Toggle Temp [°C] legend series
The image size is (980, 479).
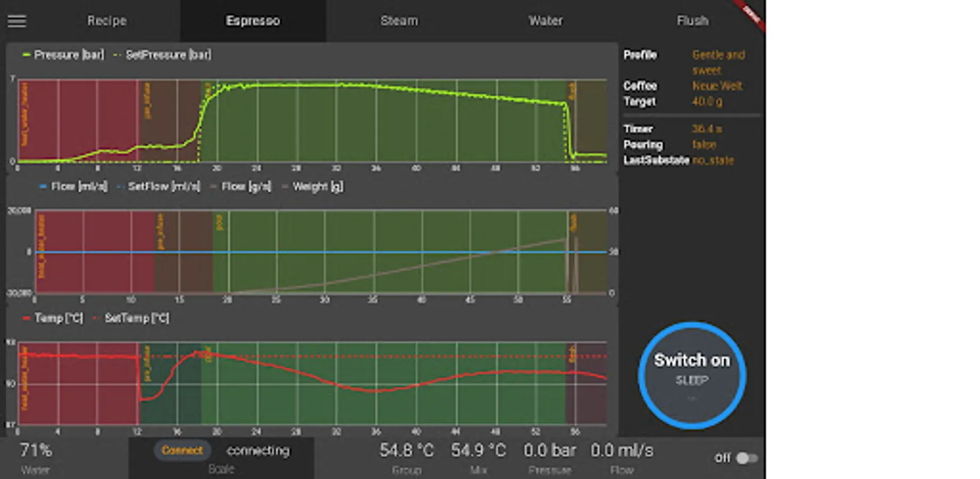tap(53, 318)
